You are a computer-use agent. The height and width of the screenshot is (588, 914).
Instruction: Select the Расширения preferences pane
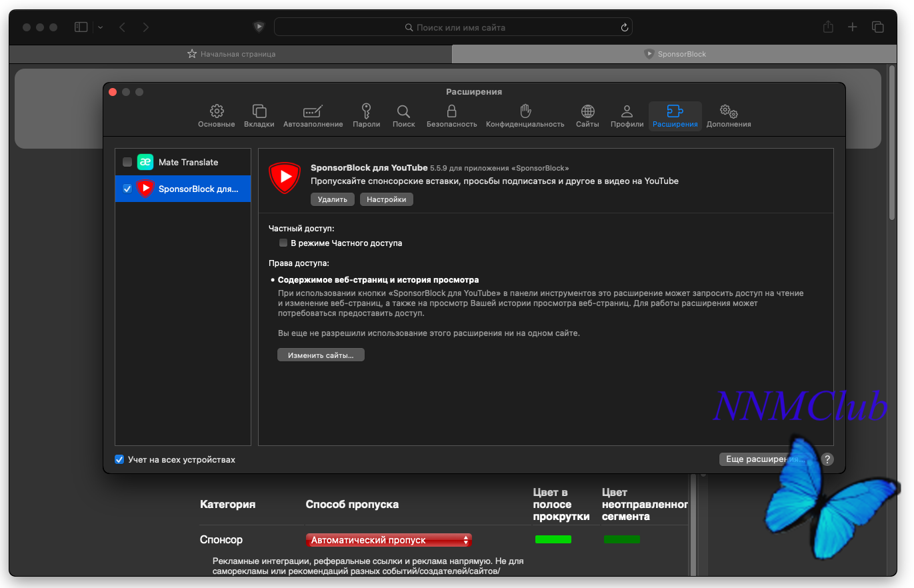675,116
